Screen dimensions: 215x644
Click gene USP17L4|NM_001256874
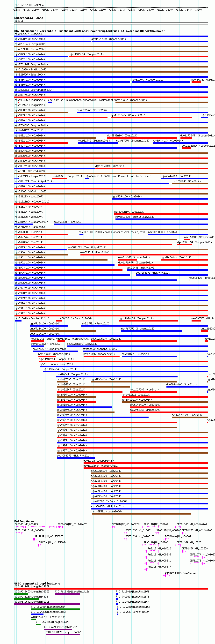(x=52, y=542)
